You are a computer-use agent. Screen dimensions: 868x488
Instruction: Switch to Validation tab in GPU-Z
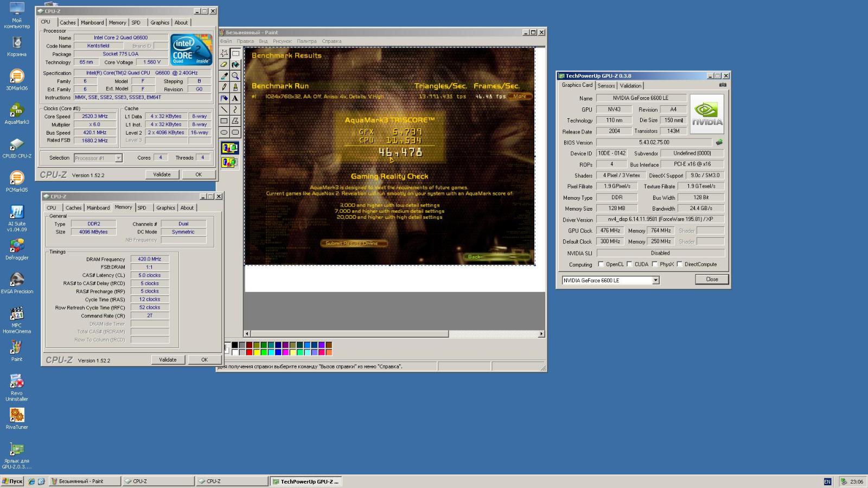coord(630,86)
